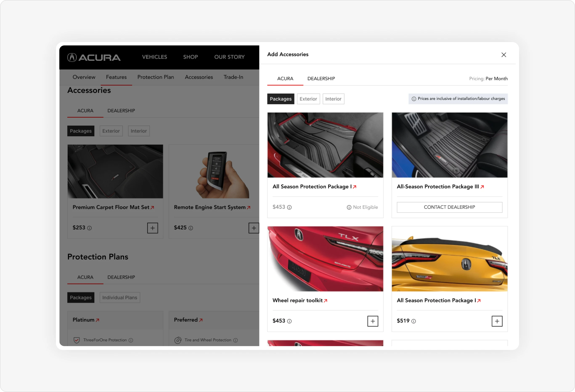Open Remote Engine Start System arrow link
This screenshot has width=575, height=392.
point(248,208)
